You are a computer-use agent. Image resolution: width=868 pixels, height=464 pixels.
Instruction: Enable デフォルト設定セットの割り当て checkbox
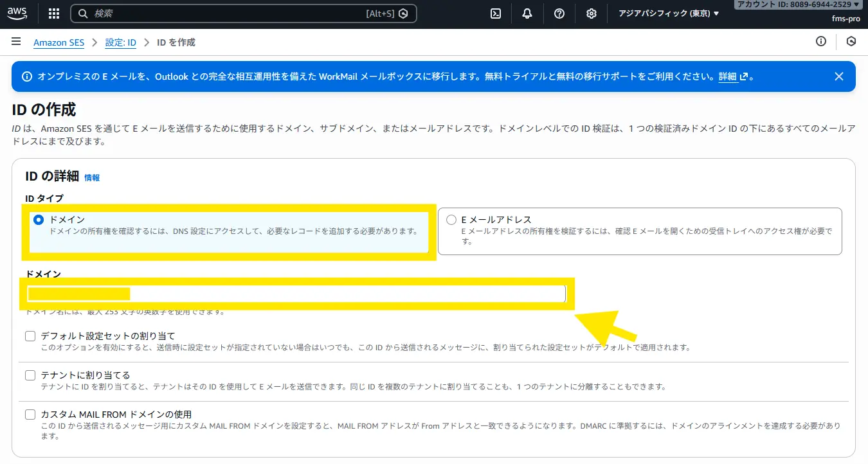pos(30,336)
